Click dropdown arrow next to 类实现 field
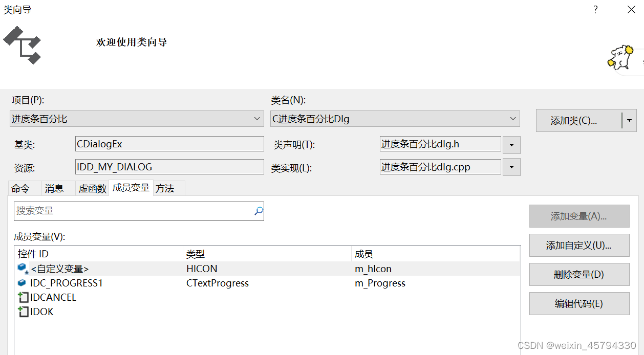The image size is (644, 355). pos(511,167)
